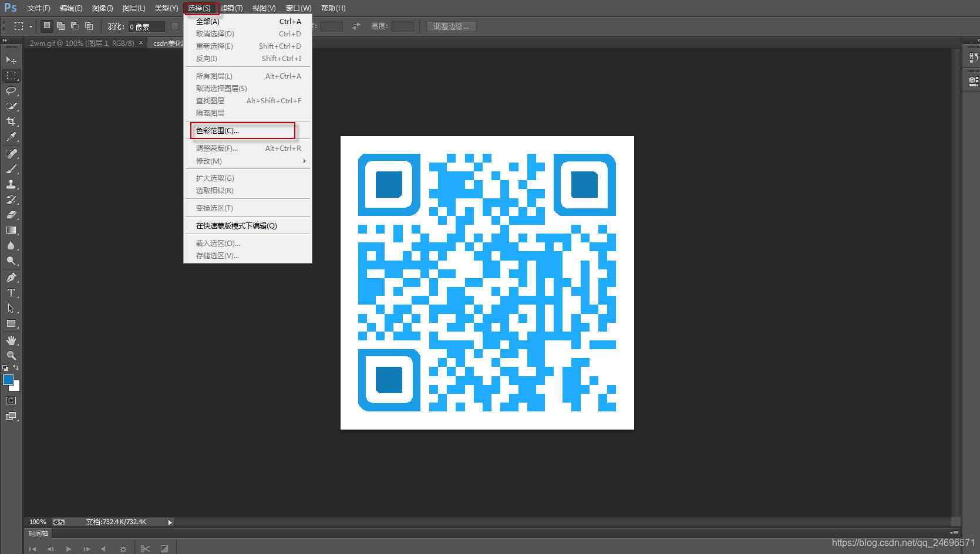Screen dimensions: 980x554
Task: Select the Rectangular Marquee tool in toolbox
Action: click(x=11, y=76)
